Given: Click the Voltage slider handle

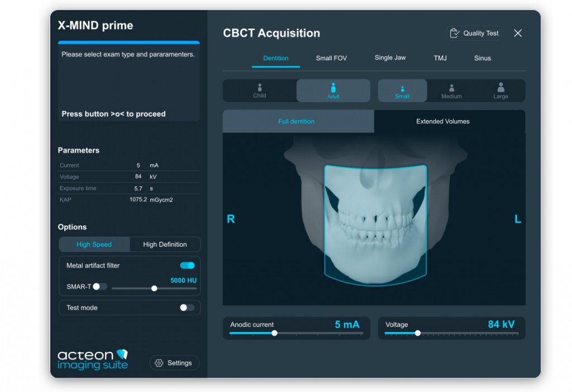Looking at the screenshot, I should (x=418, y=333).
